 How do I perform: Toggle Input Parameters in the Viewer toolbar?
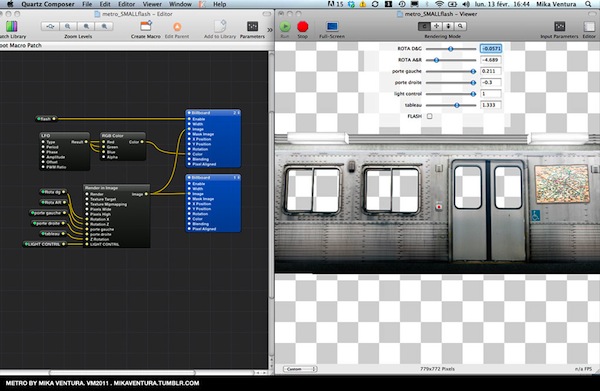[x=559, y=26]
